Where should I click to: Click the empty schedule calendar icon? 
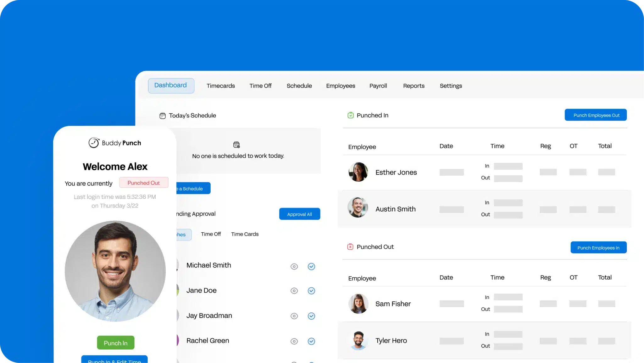click(x=236, y=145)
